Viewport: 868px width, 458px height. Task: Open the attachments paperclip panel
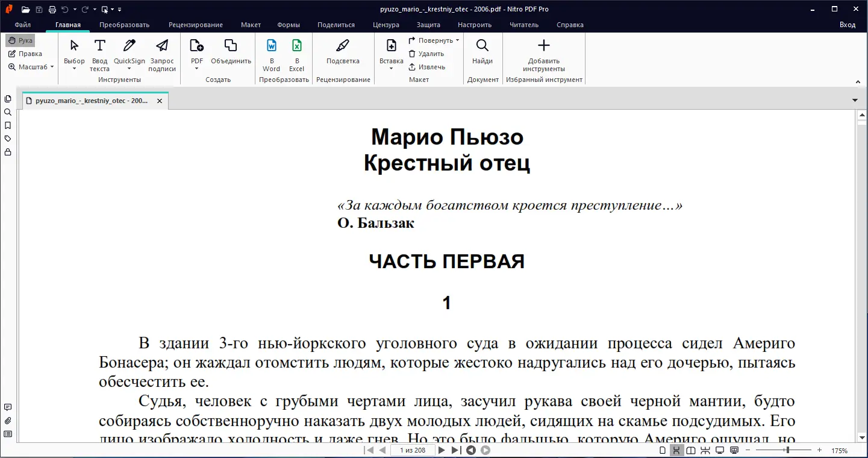(8, 421)
